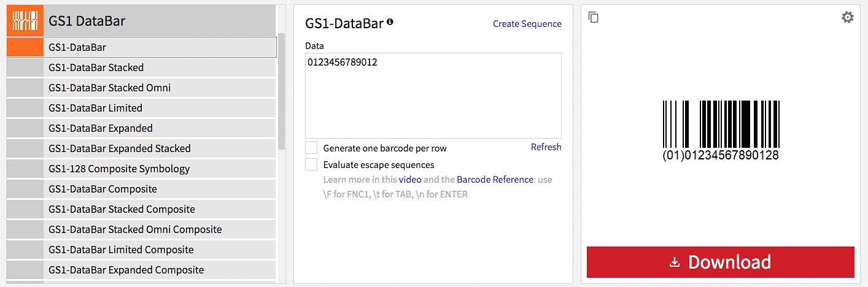Collapse the GS1 DataBar category header
The width and height of the screenshot is (868, 287).
tap(141, 21)
